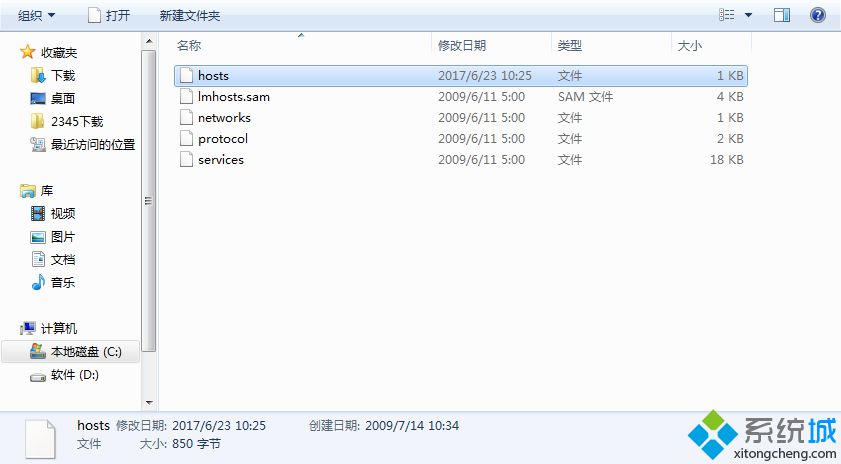Toggle the preview pane icon

(781, 15)
